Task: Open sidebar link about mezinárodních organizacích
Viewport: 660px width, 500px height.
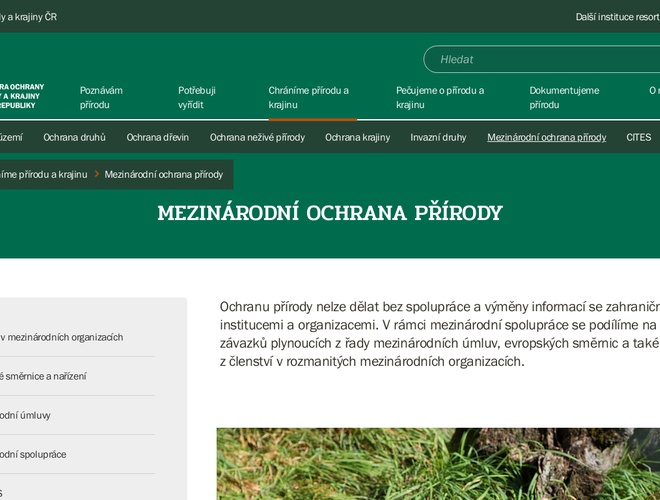Action: click(62, 337)
